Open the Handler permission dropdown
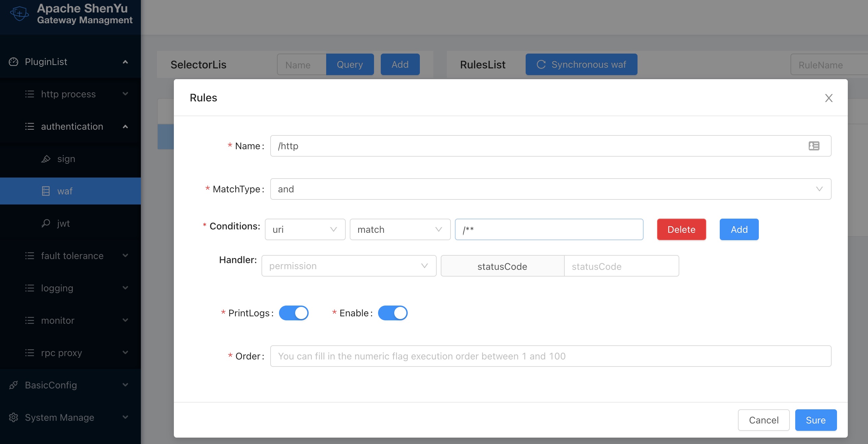Screen dimensions: 868x444 348,266
